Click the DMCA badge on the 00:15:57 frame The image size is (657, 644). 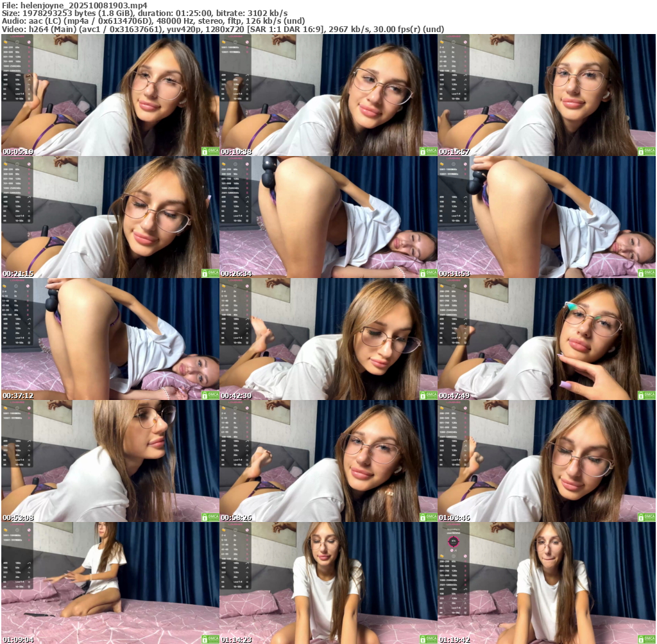(646, 151)
